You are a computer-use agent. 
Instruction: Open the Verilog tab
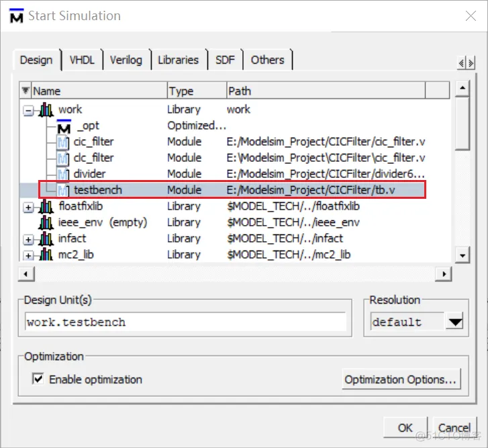126,60
